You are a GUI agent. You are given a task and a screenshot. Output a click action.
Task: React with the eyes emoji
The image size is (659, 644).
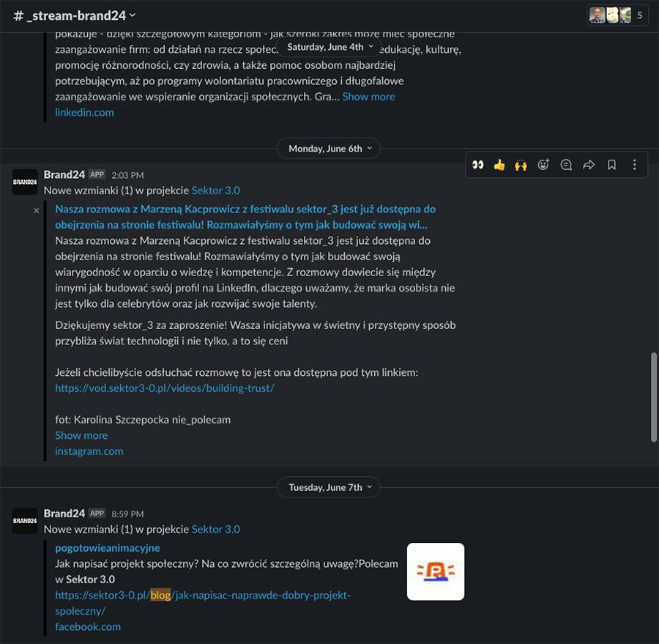click(x=478, y=165)
